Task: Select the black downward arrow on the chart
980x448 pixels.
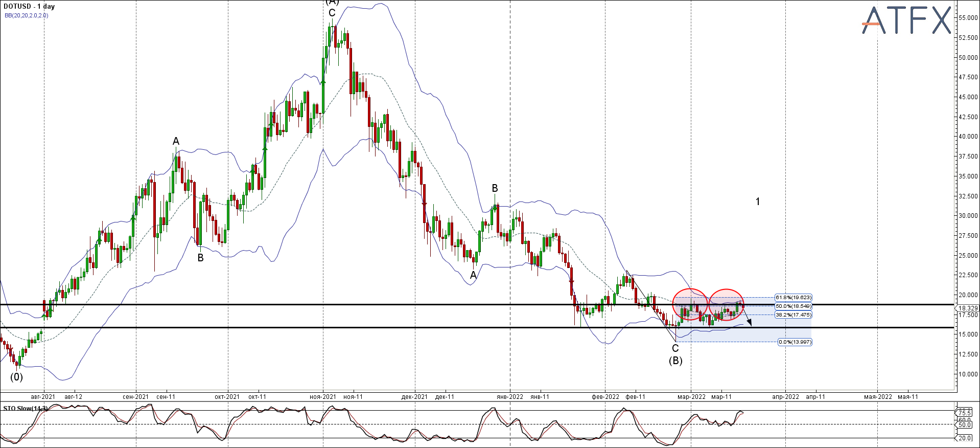Action: 746,316
